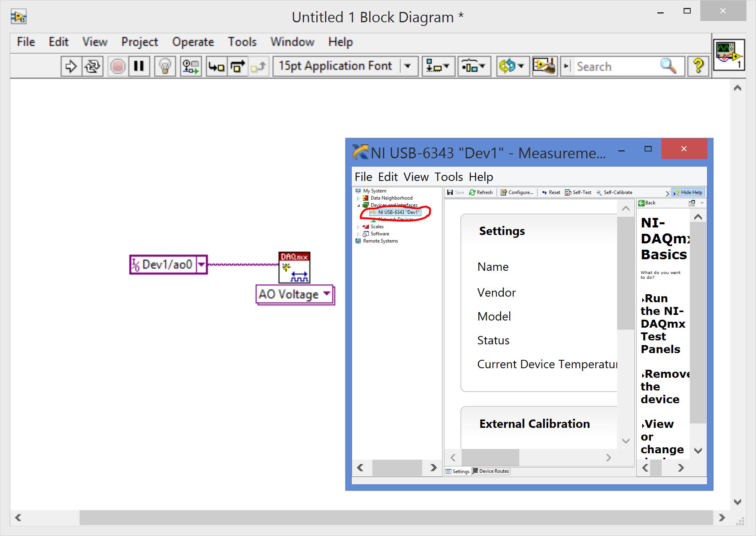Click LabVIEW block diagram horizontal scrollbar thumb
The height and width of the screenshot is (536, 756).
pos(396,518)
